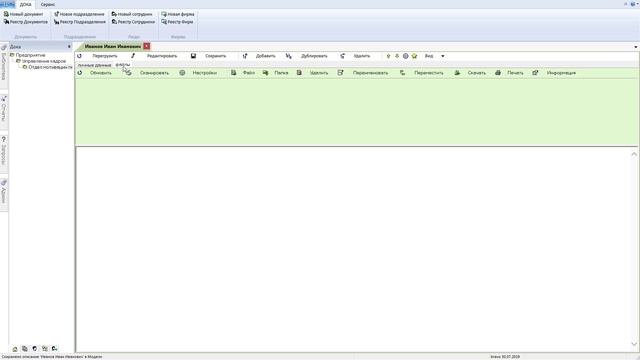Image resolution: width=640 pixels, height=360 pixels.
Task: Open the tab list dropdown arrow at far right
Action: [636, 47]
